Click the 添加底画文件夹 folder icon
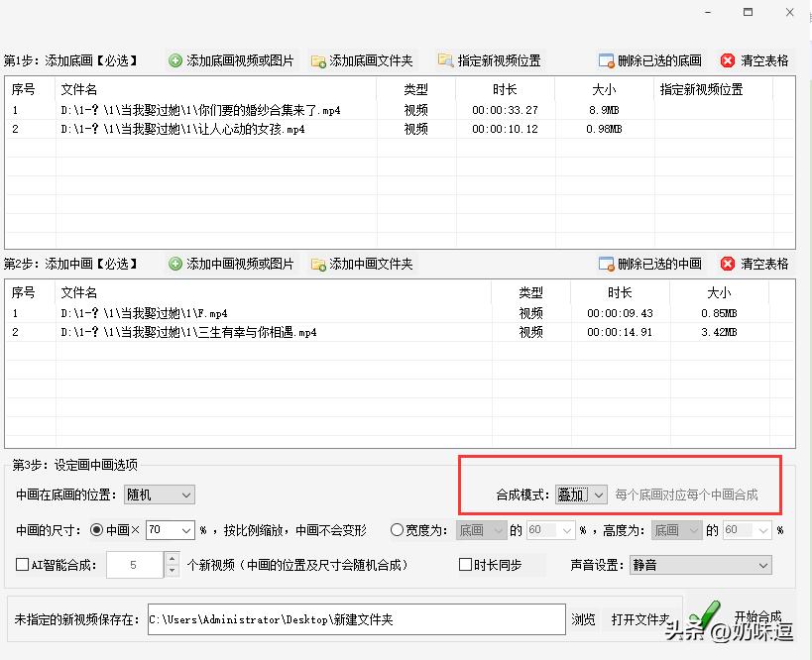The height and width of the screenshot is (660, 812). coord(319,59)
